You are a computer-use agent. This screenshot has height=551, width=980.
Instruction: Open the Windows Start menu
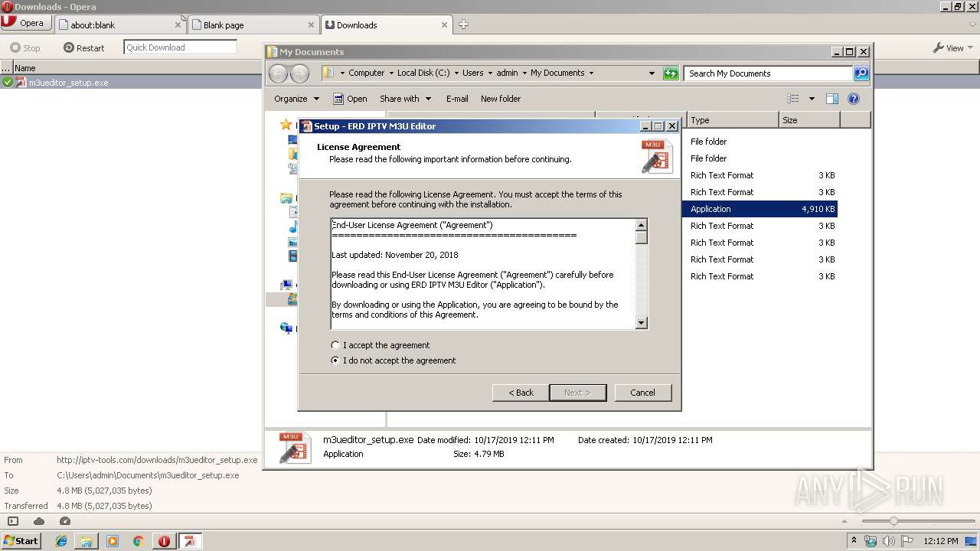click(x=21, y=540)
